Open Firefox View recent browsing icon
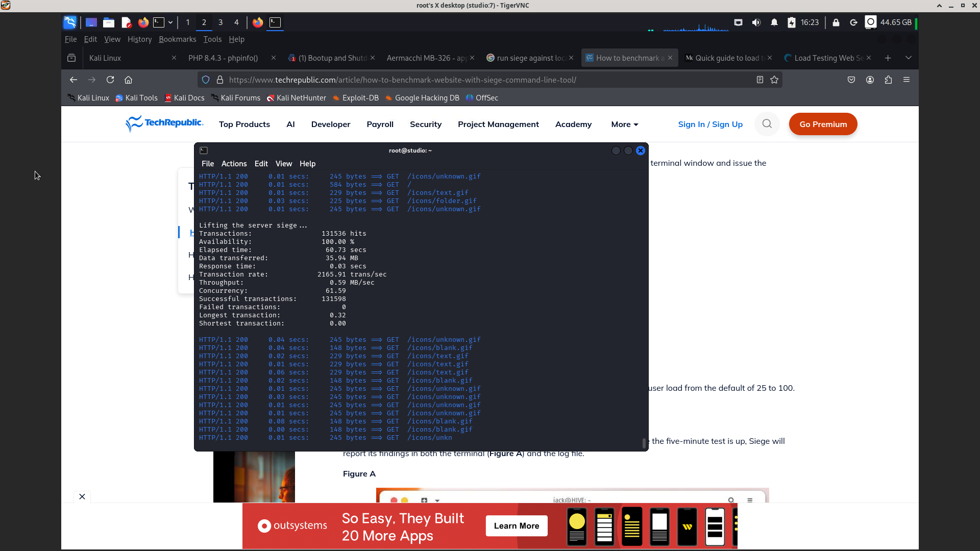This screenshot has width=980, height=551. click(71, 58)
